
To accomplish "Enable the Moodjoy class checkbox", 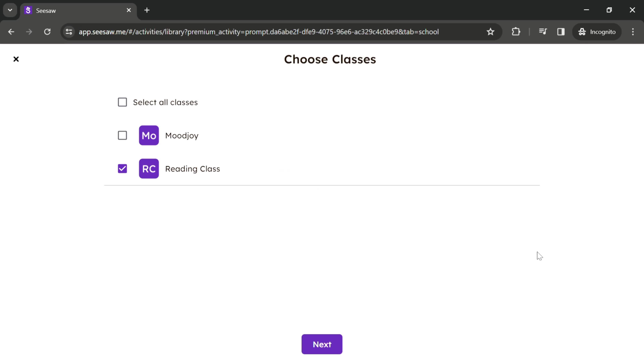I will coord(123,135).
